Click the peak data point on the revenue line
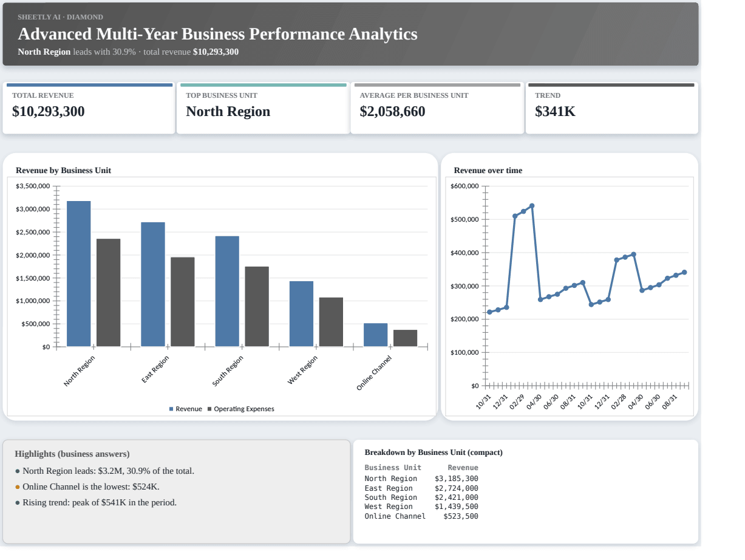This screenshot has height=560, width=745. (532, 206)
